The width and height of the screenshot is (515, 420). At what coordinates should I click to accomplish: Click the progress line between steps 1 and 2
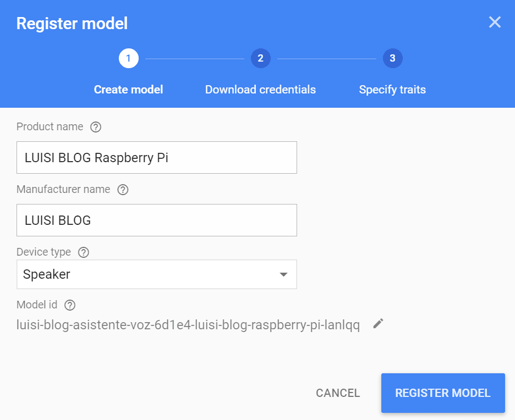194,58
